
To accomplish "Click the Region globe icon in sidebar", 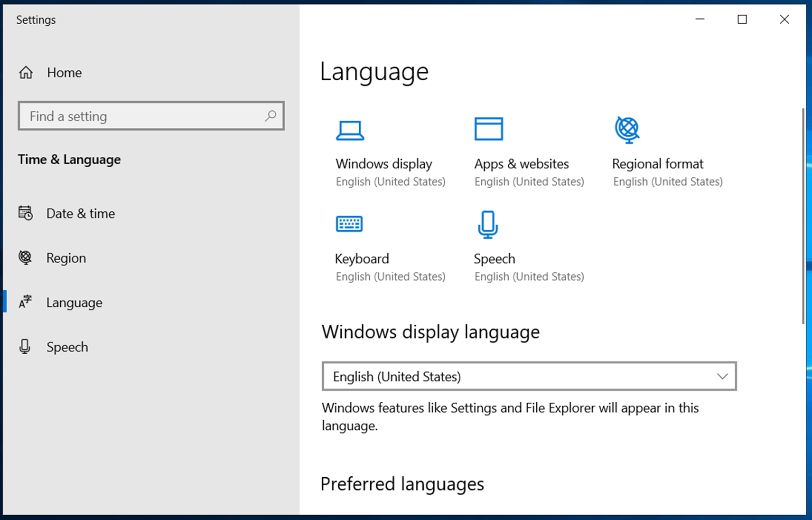I will pyautogui.click(x=25, y=257).
